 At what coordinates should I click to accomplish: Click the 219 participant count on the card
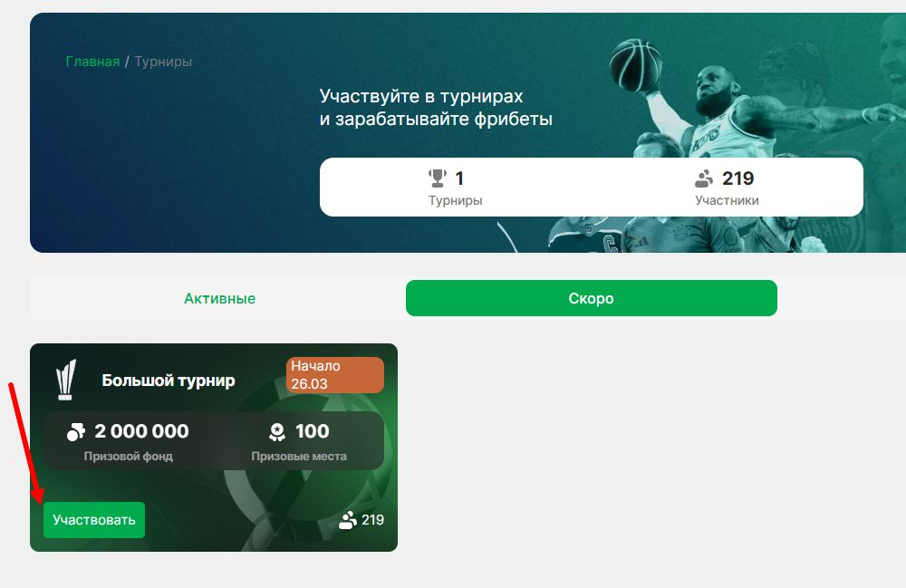tap(372, 520)
